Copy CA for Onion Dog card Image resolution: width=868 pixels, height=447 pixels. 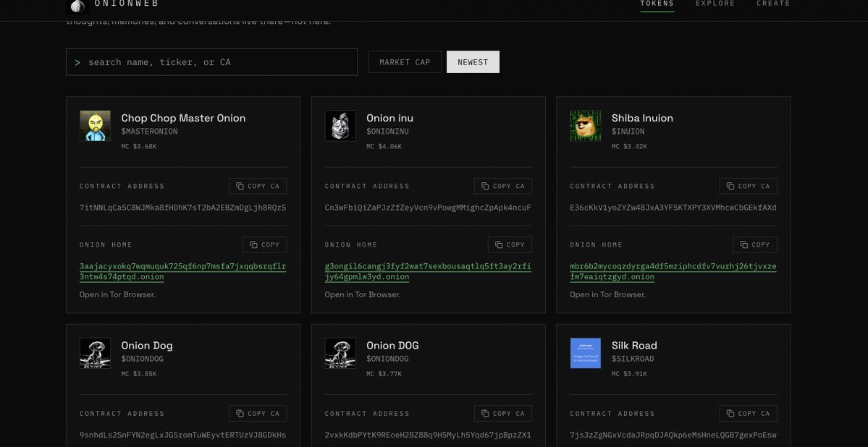pos(258,413)
